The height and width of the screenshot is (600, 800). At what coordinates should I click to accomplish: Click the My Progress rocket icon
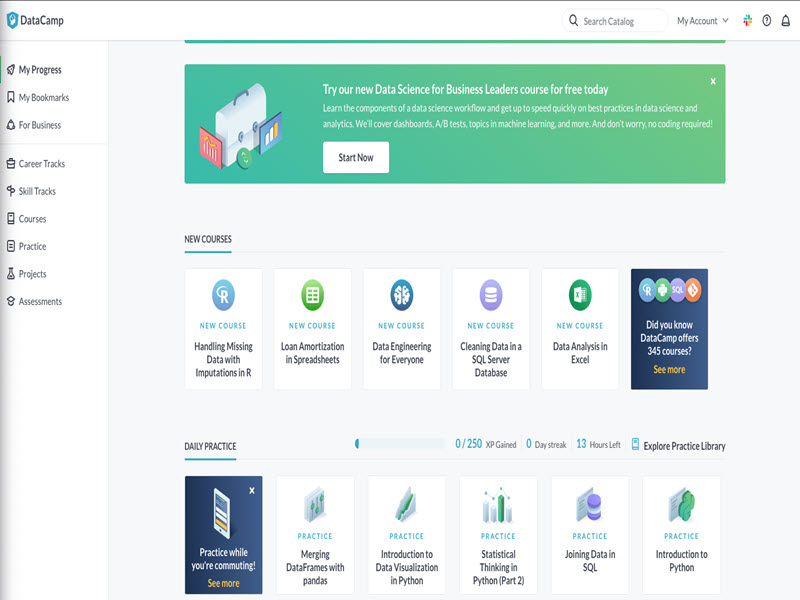[x=11, y=69]
